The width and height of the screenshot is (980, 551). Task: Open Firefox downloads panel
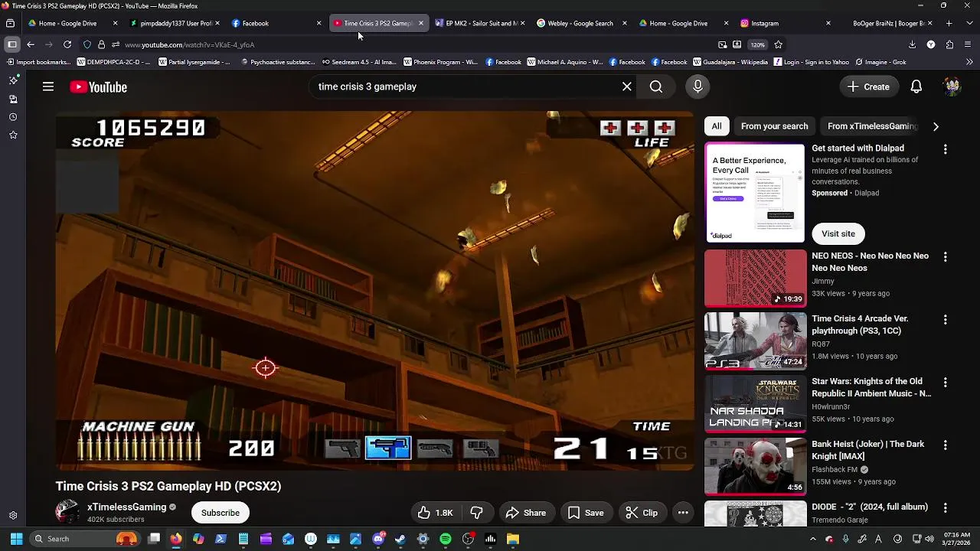912,44
